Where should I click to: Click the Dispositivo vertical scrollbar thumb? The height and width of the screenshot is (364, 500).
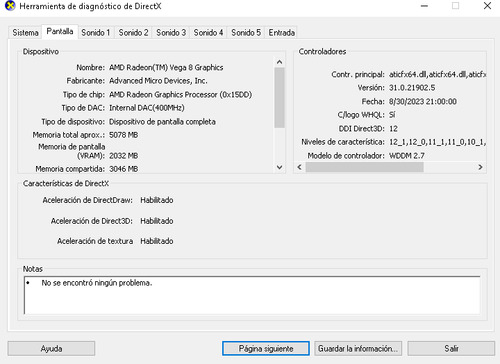279,98
